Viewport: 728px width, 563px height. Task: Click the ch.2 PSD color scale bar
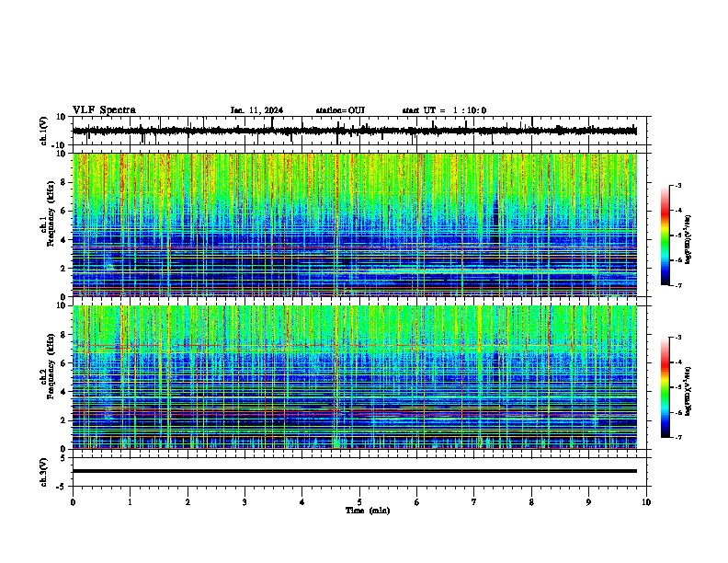pos(665,387)
